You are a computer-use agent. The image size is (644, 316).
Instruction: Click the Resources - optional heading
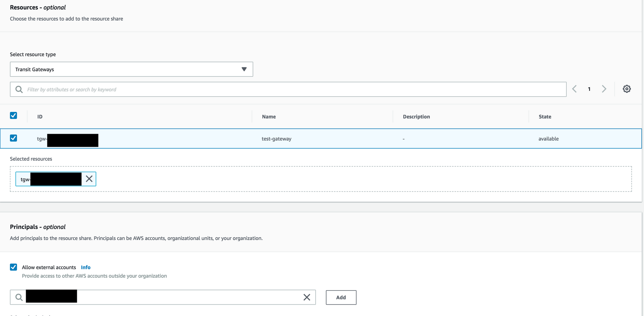pos(38,7)
